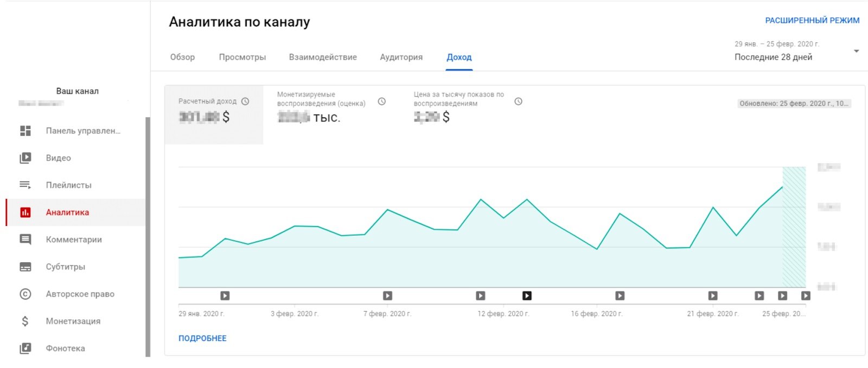Click the Аналитика по каналу heading
Viewport: 868px width, 368px height.
point(239,22)
